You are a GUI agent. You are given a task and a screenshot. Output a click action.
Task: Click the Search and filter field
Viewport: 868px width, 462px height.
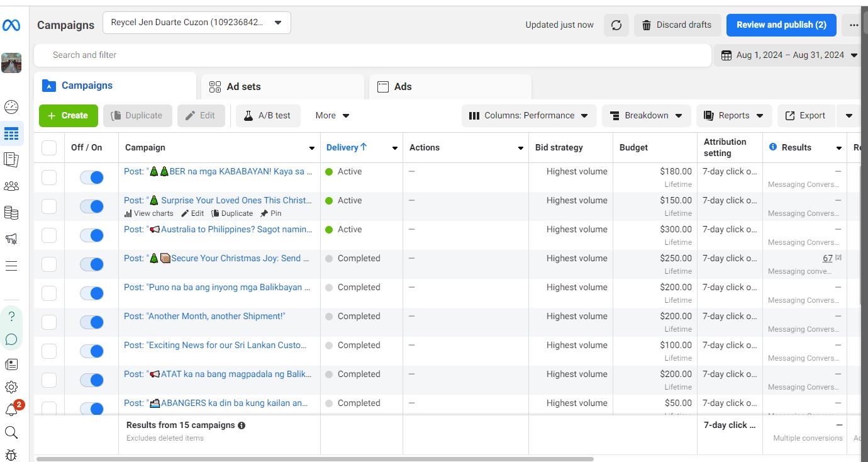pyautogui.click(x=373, y=55)
